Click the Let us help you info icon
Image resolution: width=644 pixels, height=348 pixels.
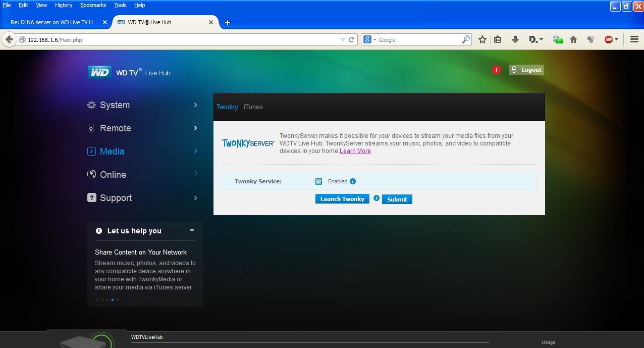[99, 231]
